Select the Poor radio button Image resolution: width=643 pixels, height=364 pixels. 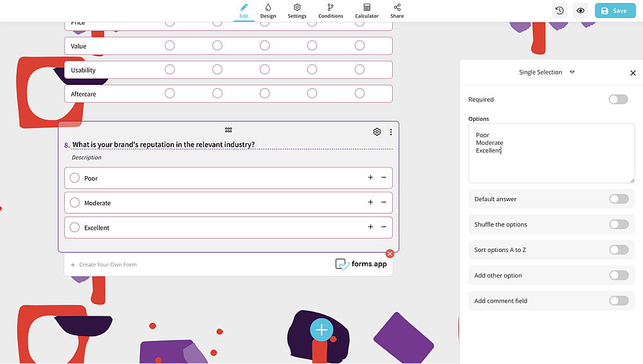tap(75, 178)
